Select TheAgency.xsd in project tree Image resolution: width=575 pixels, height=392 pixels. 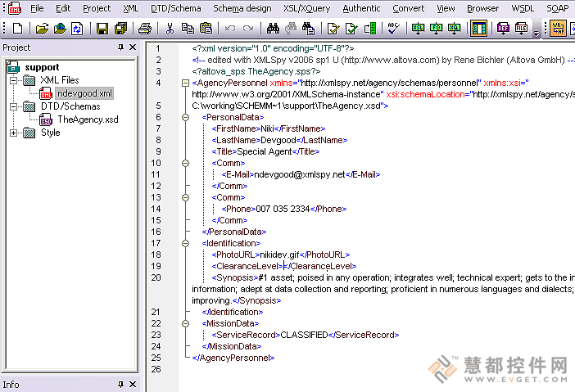pos(88,119)
